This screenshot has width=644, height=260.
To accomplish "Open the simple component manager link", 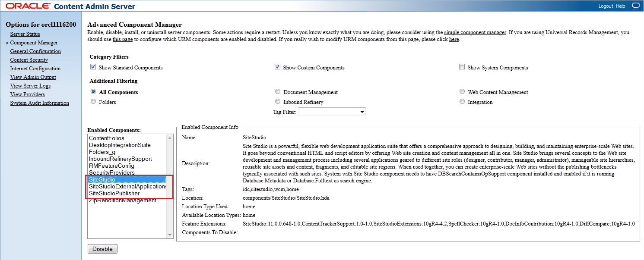I will point(475,32).
